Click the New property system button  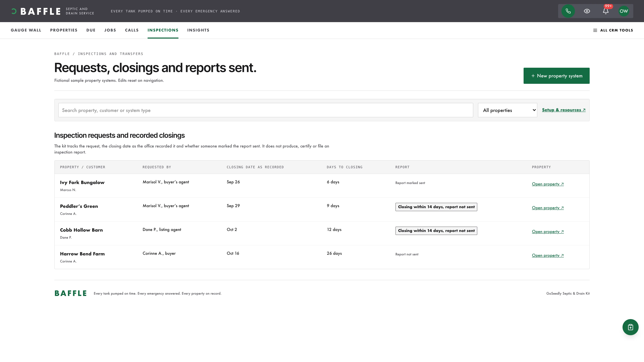(556, 76)
